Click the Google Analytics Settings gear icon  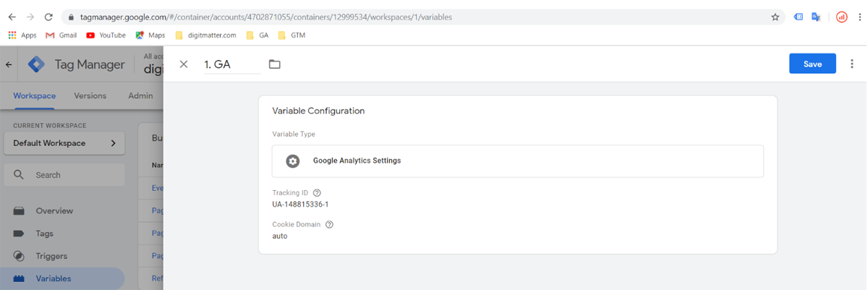pyautogui.click(x=292, y=161)
